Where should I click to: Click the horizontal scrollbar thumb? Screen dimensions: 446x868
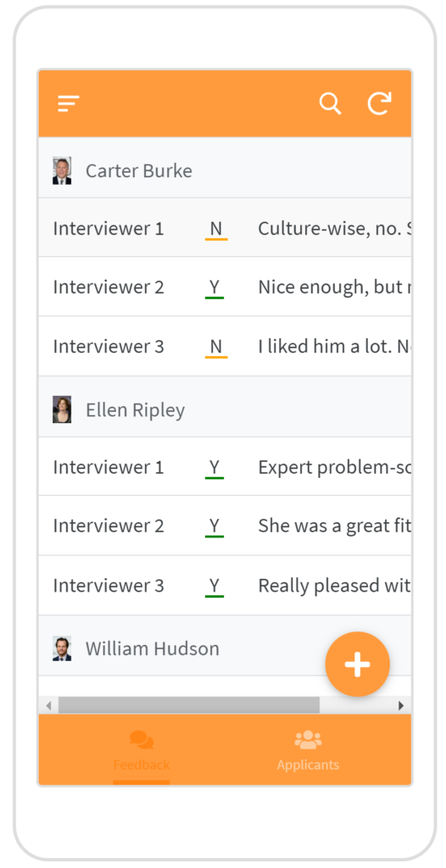tap(189, 705)
